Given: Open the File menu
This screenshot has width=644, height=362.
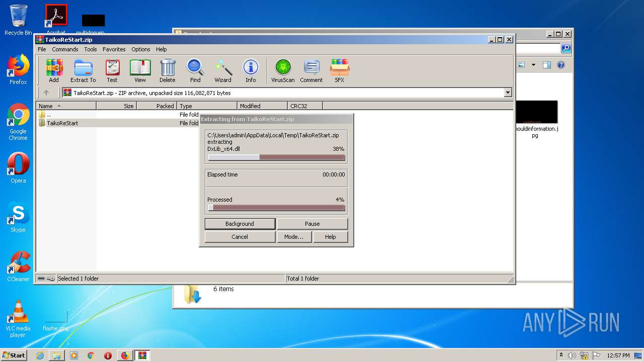Looking at the screenshot, I should point(42,49).
